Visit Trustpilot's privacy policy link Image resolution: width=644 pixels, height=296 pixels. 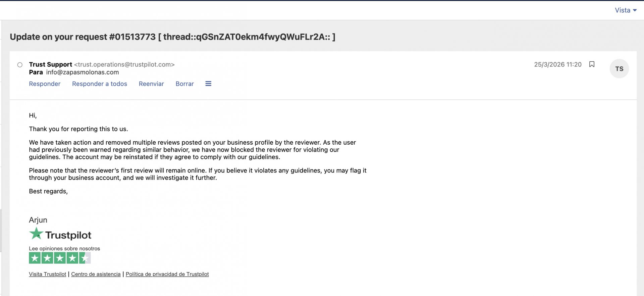pos(167,274)
